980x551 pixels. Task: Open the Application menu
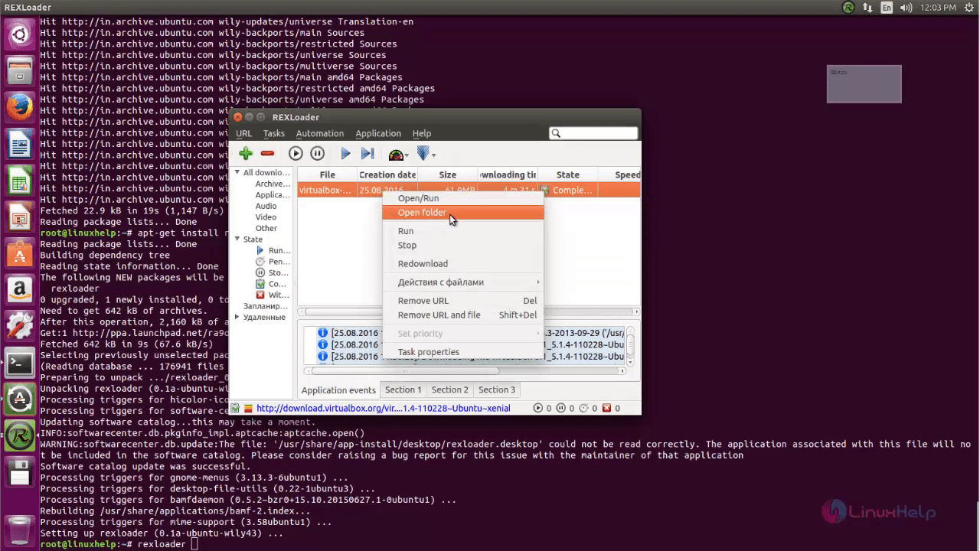coord(378,133)
